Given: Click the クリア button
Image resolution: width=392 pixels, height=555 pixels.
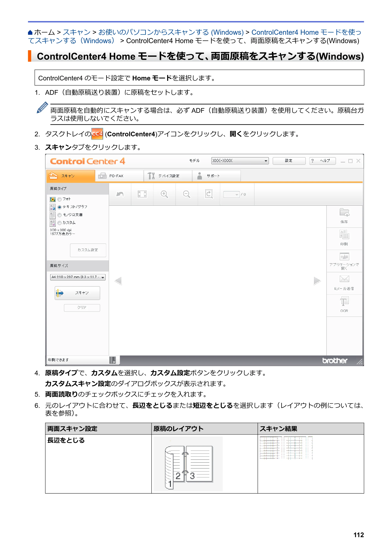Looking at the screenshot, I should coord(82,308).
